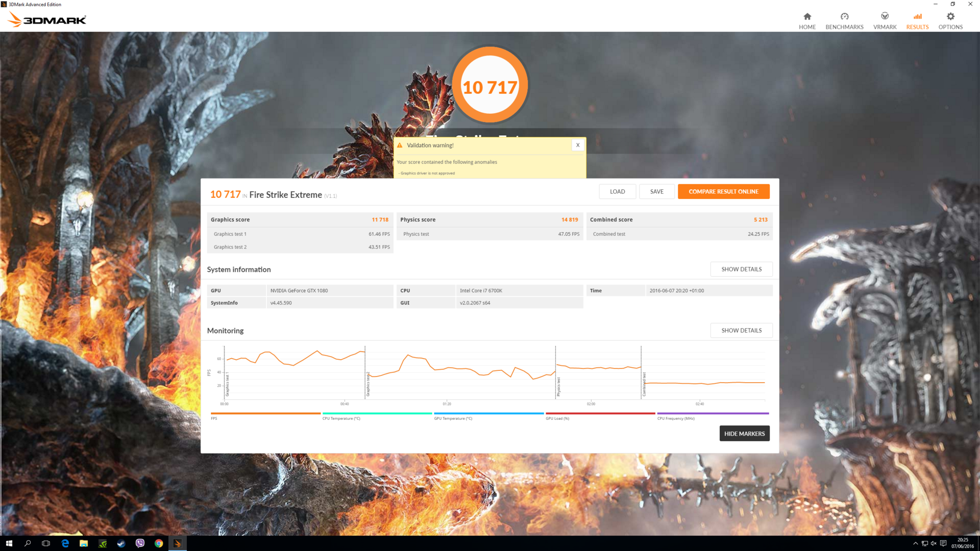Click the Intel Core i7 6700K value

click(481, 290)
